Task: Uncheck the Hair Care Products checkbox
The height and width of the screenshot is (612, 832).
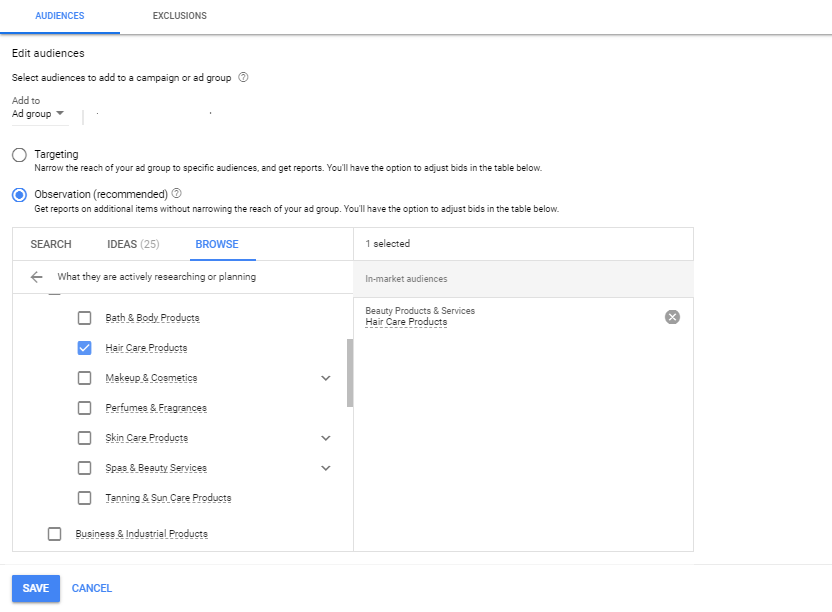Action: click(84, 348)
